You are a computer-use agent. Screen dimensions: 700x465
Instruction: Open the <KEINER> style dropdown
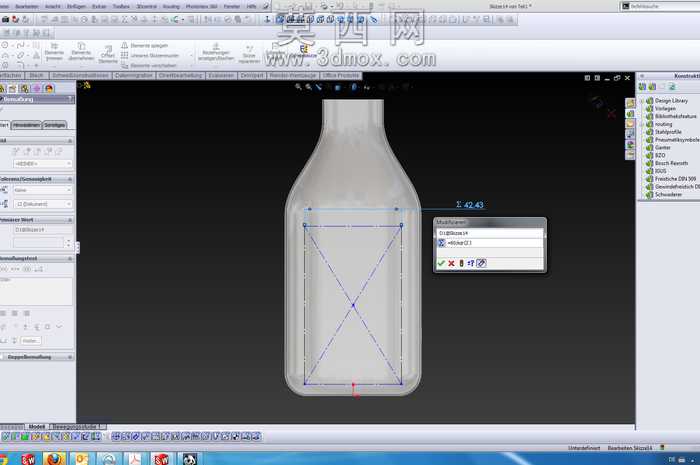pyautogui.click(x=42, y=164)
